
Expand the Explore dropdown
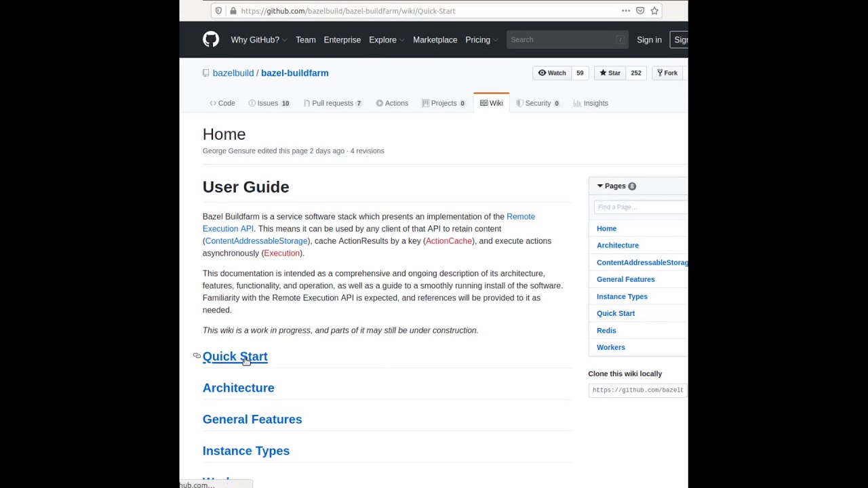[x=386, y=40]
